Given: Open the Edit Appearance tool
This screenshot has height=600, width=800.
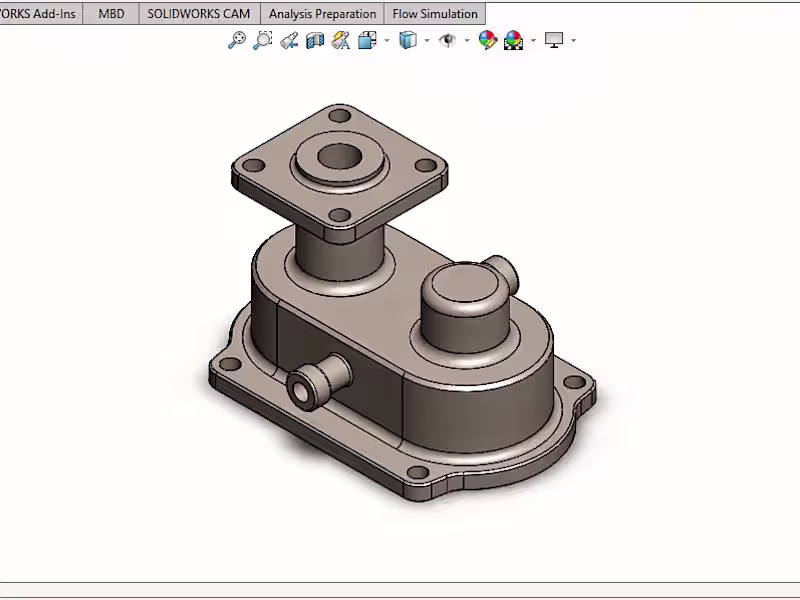Looking at the screenshot, I should click(488, 40).
